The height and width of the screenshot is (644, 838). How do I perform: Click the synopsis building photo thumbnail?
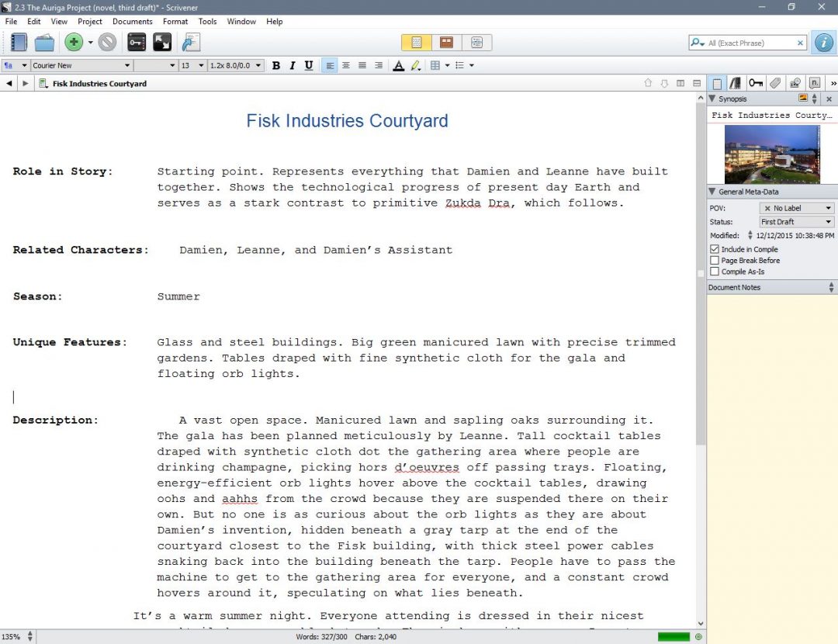(772, 154)
